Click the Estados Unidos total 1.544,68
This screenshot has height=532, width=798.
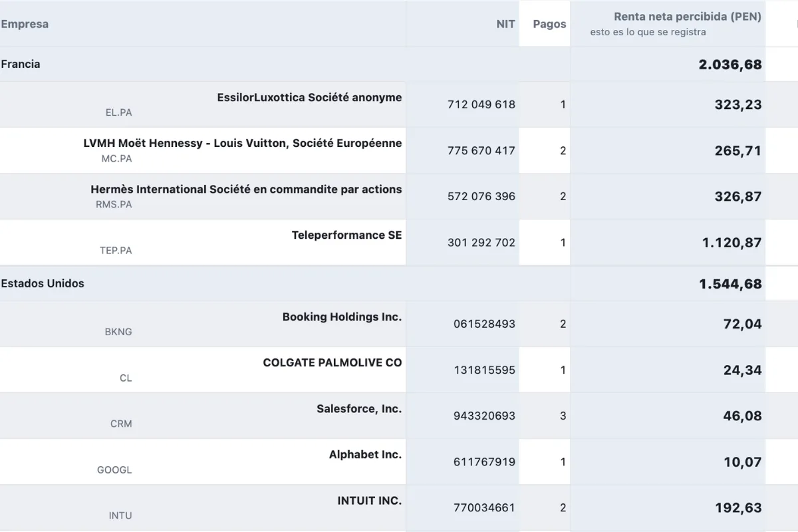click(730, 284)
